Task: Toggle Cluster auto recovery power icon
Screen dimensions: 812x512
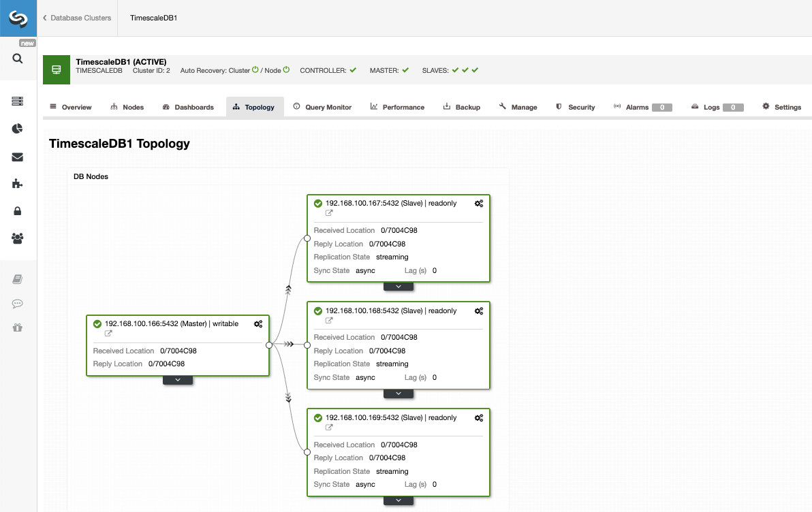Action: 255,69
